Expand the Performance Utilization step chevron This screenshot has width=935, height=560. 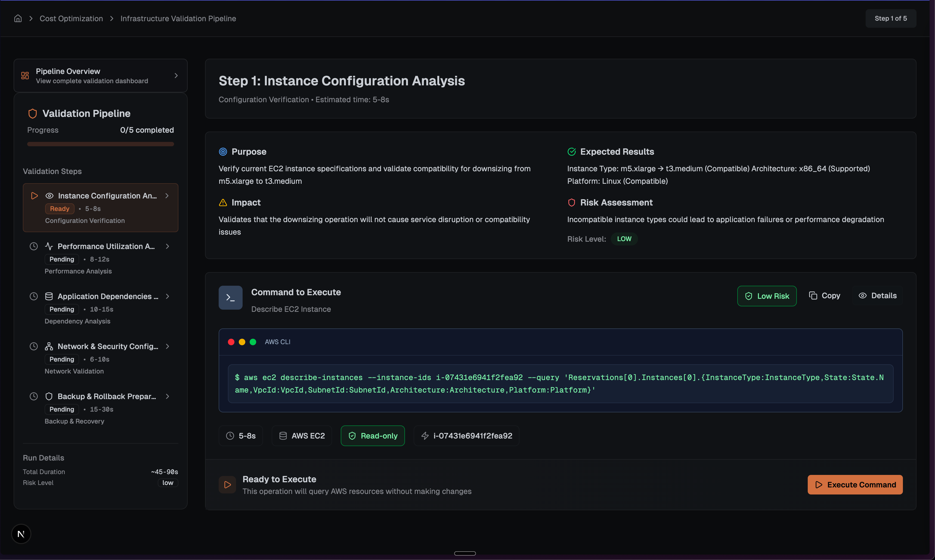tap(167, 246)
